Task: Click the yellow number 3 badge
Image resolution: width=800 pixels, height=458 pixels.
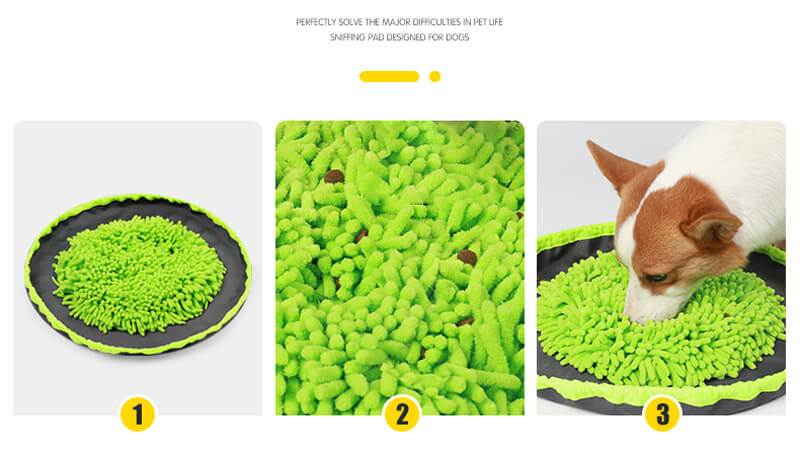Action: tap(662, 414)
